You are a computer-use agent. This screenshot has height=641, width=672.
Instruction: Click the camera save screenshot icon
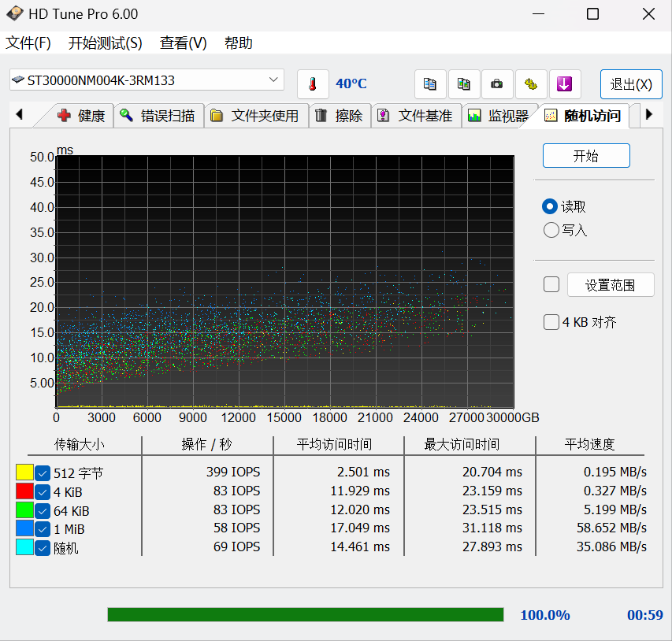click(x=497, y=84)
